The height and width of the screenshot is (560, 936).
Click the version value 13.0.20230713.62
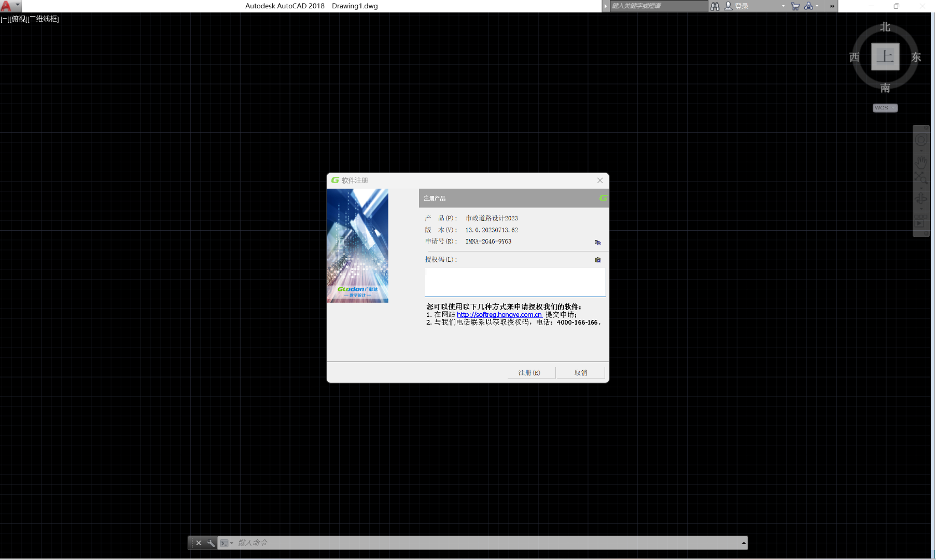pos(492,230)
